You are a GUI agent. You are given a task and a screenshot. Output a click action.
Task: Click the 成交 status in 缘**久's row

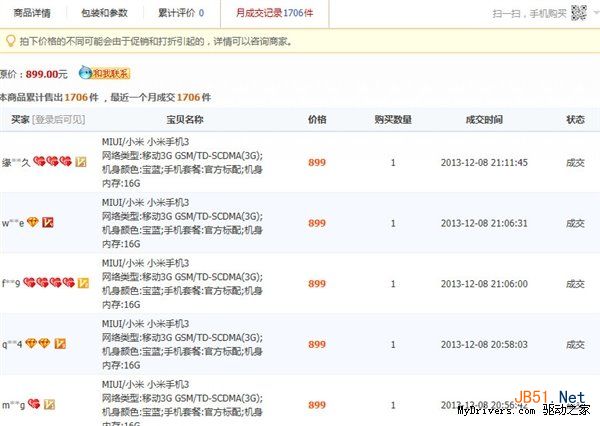pyautogui.click(x=576, y=163)
